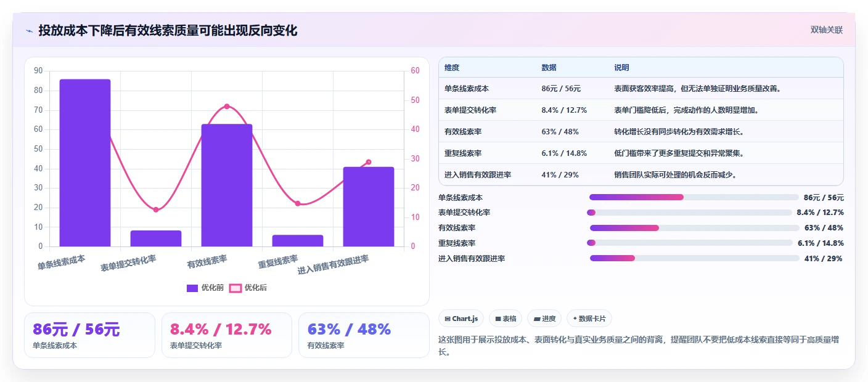Click the 6.1% / 14.8% label beside the progress bar
Screen dimensions: 868x382
pyautogui.click(x=821, y=243)
